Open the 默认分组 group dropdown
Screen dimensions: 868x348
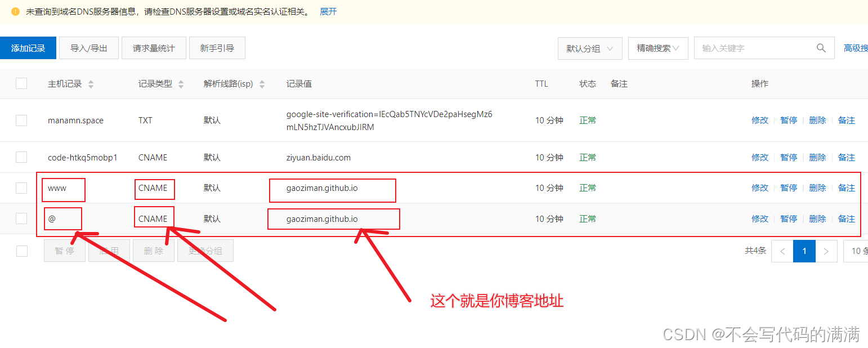[x=590, y=48]
